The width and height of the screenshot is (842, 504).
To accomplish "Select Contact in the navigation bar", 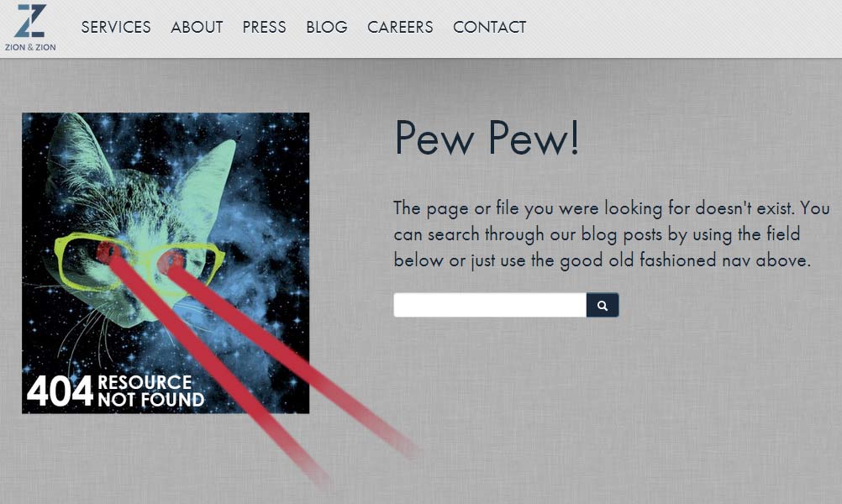I will click(x=489, y=27).
